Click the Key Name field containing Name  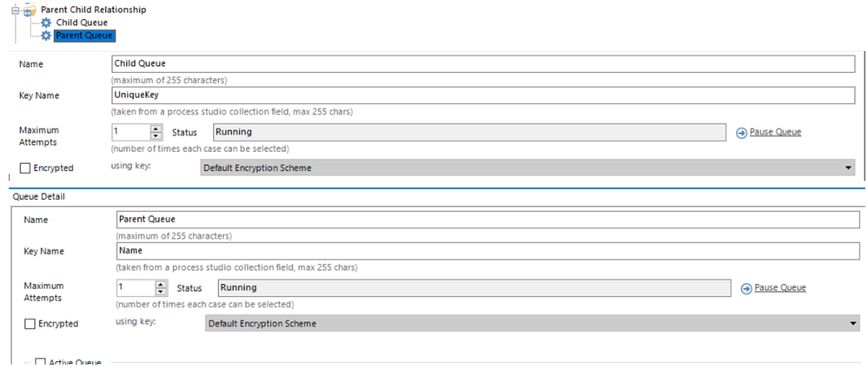coord(488,251)
